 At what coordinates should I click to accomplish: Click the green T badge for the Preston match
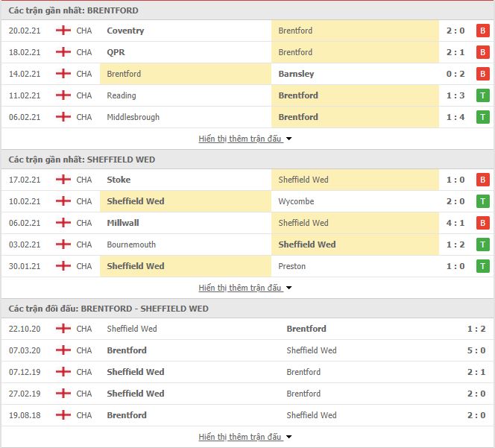482,266
